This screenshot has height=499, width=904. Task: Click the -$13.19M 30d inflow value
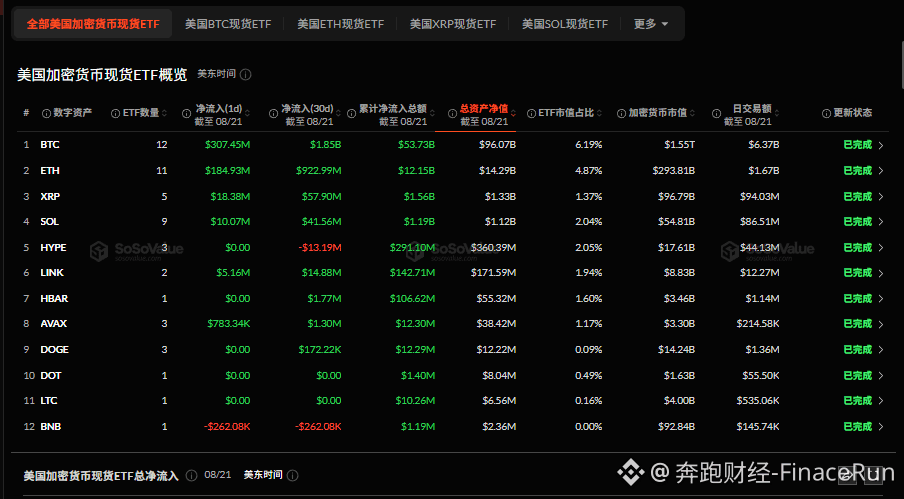(x=320, y=247)
